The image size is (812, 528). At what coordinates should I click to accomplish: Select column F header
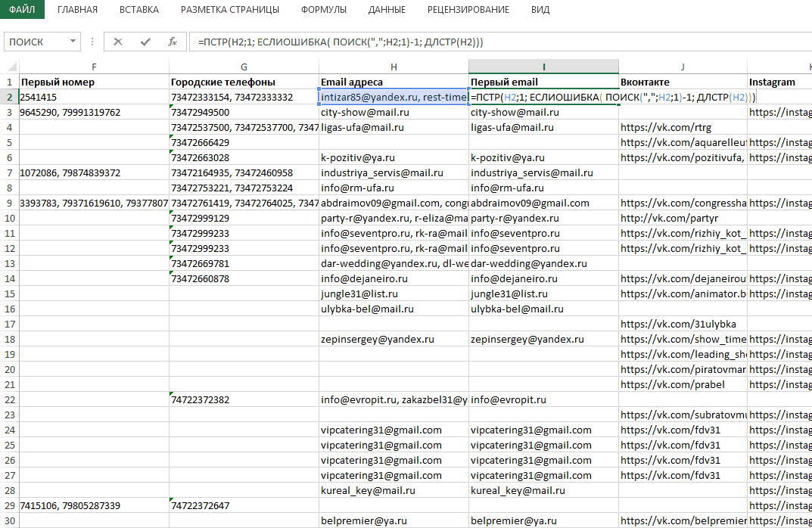(94, 67)
